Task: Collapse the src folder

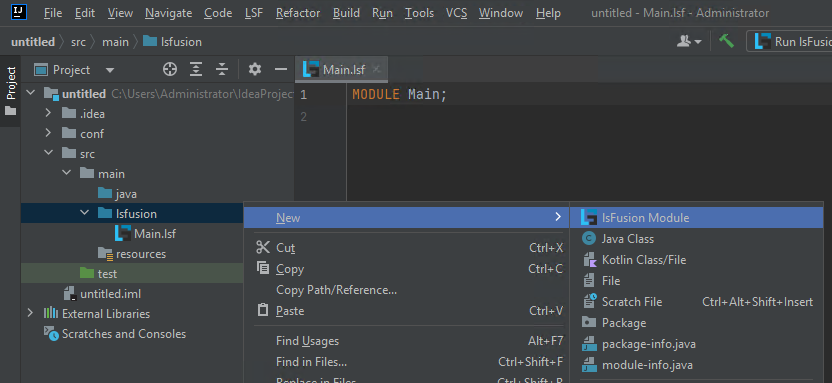Action: tap(48, 153)
